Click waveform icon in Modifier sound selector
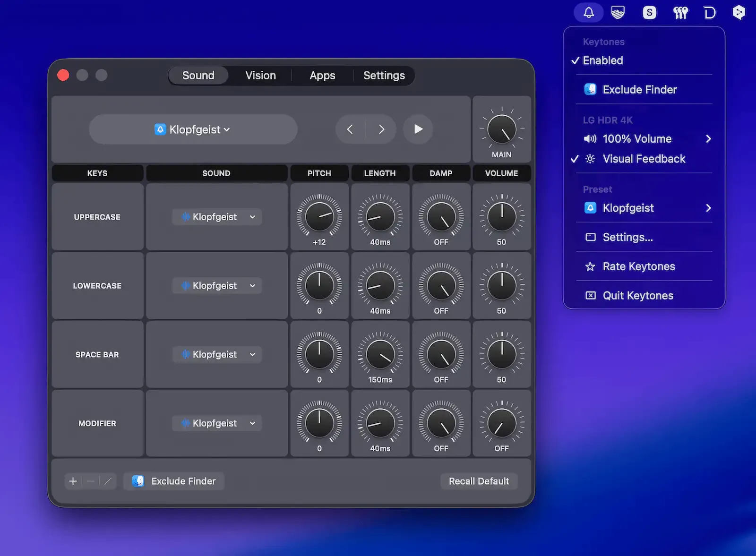The image size is (756, 556). [186, 423]
